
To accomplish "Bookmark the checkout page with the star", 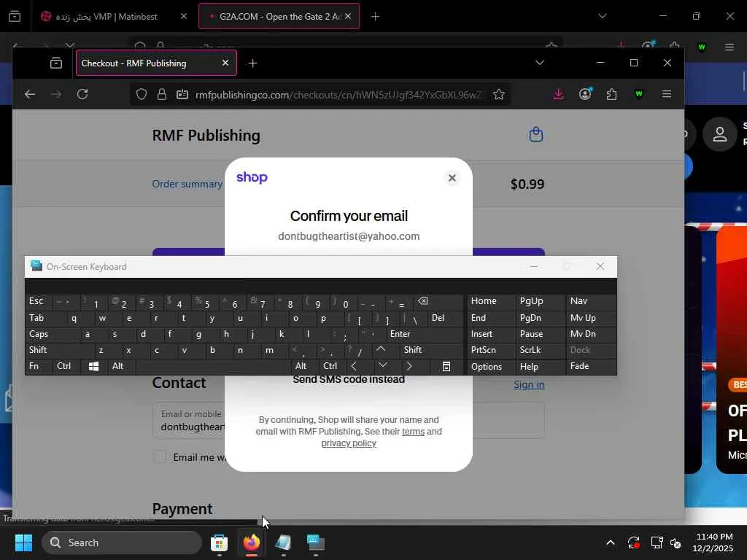I will [499, 94].
